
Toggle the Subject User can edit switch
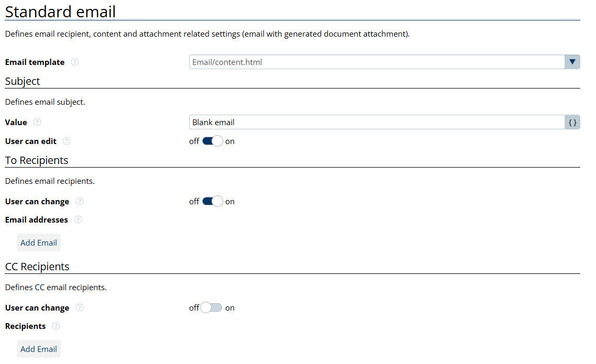(x=213, y=141)
